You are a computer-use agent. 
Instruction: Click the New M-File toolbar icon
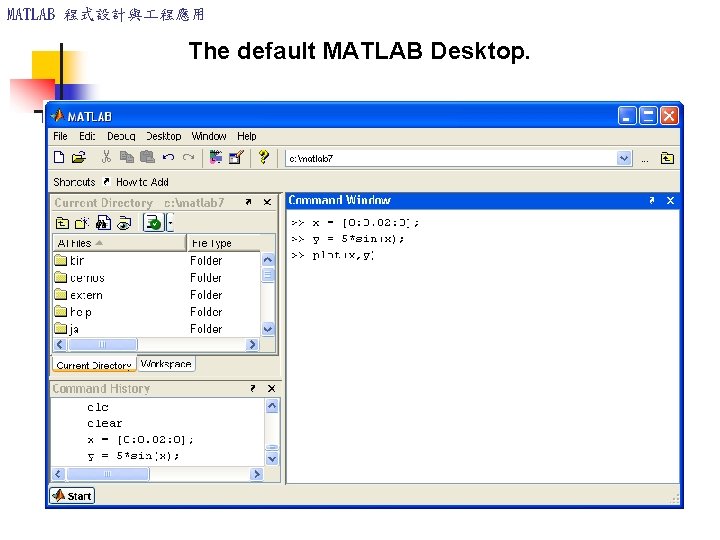[59, 157]
